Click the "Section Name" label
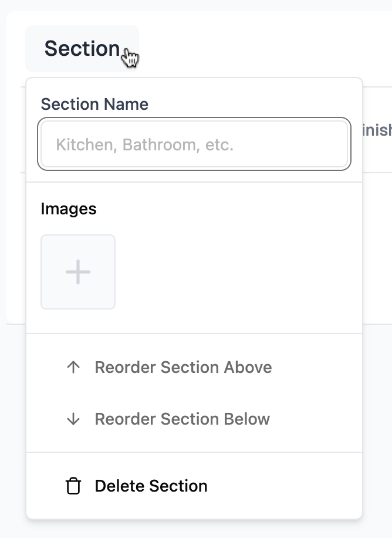 tap(94, 105)
